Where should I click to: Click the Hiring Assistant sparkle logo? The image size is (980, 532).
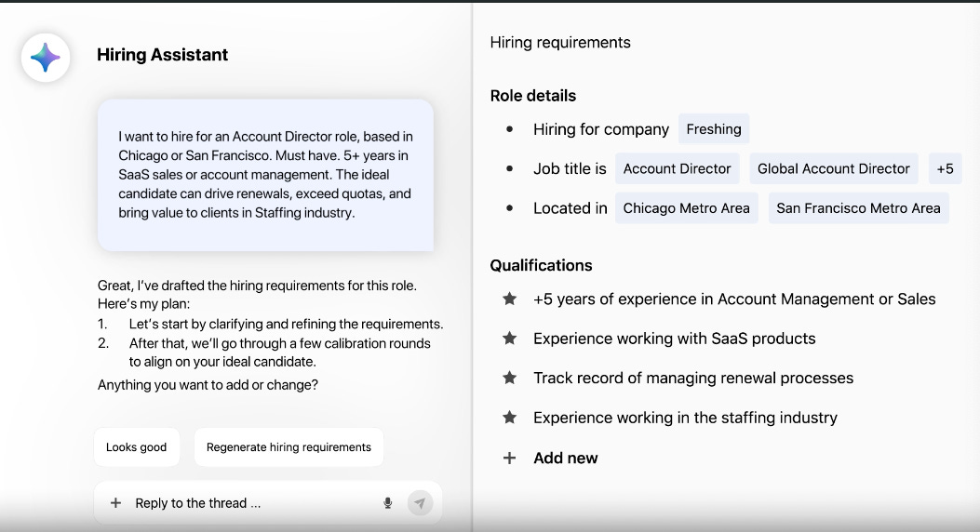[x=46, y=58]
